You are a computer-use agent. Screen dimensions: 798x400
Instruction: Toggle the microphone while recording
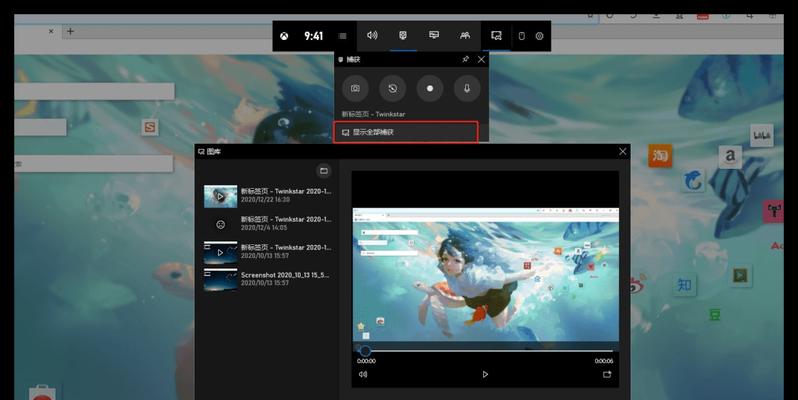point(467,89)
